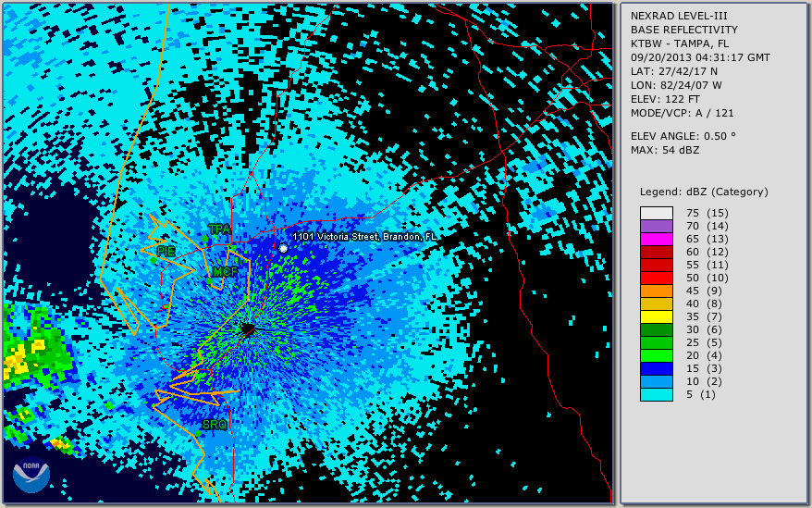Click the 5 (1) legend value
Screen dimensions: 812x508
click(701, 394)
